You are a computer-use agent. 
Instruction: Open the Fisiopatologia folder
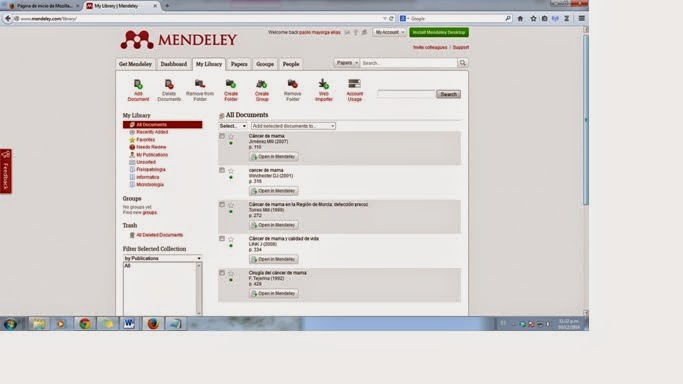point(151,169)
